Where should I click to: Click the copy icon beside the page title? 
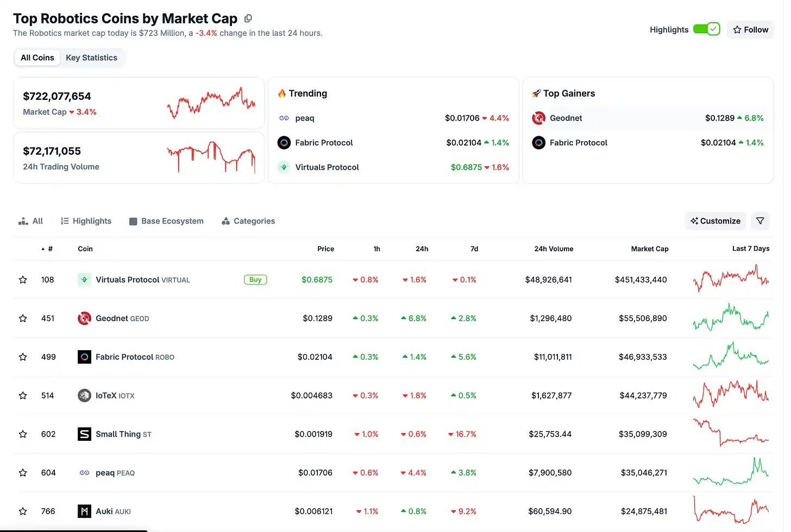[x=248, y=18]
